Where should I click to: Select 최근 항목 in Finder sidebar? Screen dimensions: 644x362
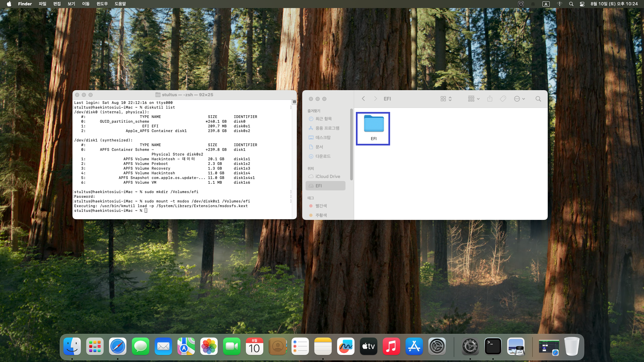pyautogui.click(x=325, y=119)
